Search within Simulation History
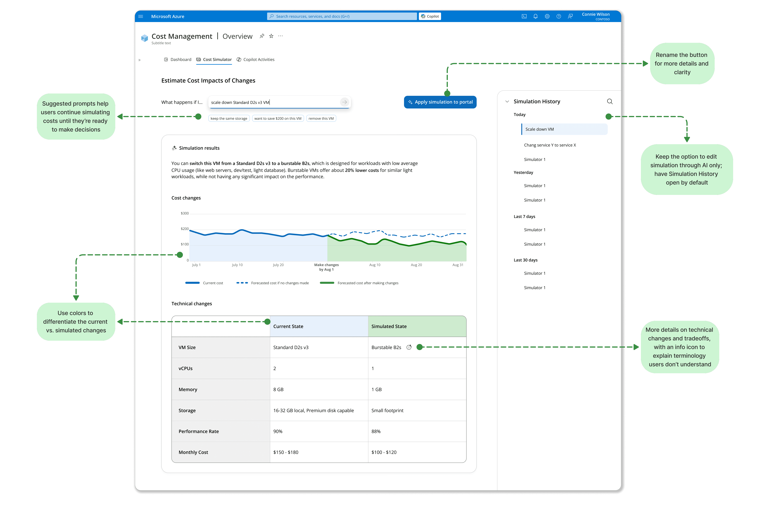This screenshot has height=532, width=770. coord(610,101)
